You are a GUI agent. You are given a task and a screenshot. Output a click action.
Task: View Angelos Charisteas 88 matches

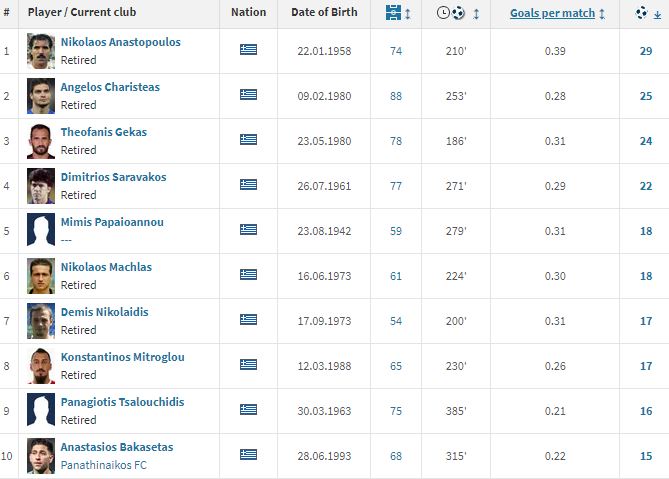[x=396, y=96]
